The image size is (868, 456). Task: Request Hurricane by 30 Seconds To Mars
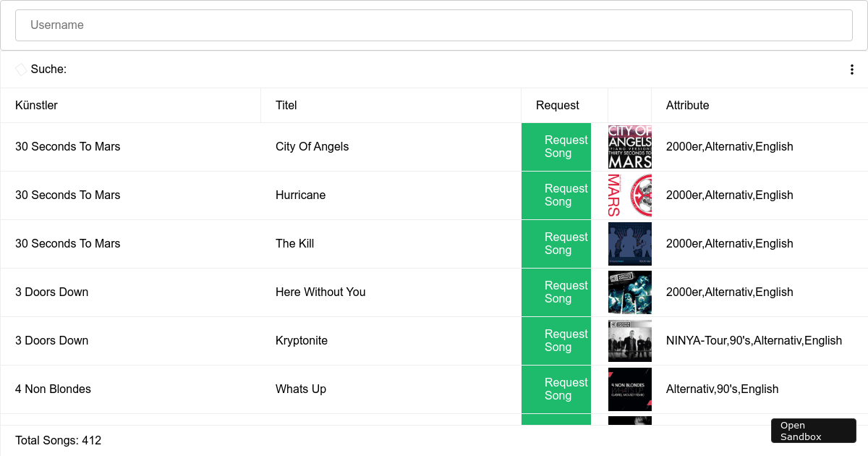pos(556,195)
